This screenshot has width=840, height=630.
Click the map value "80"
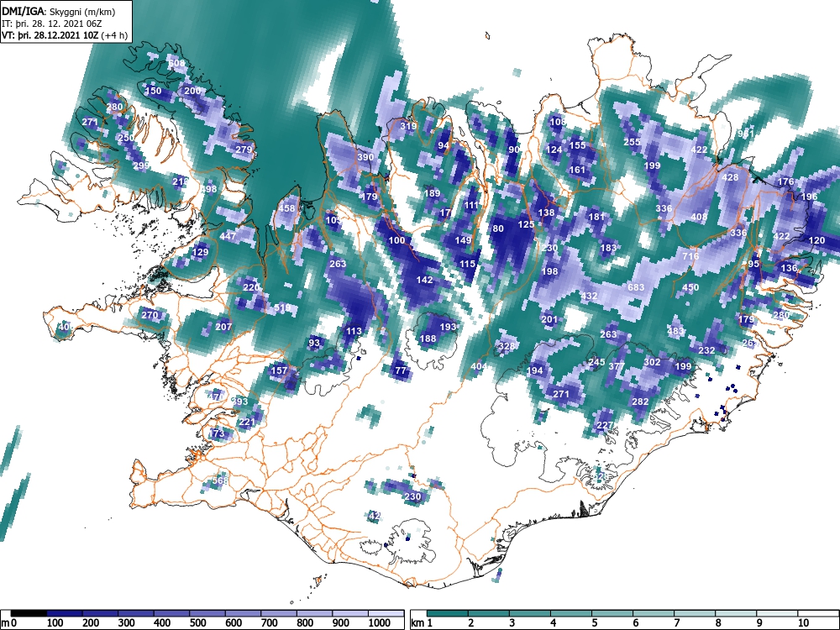click(498, 228)
